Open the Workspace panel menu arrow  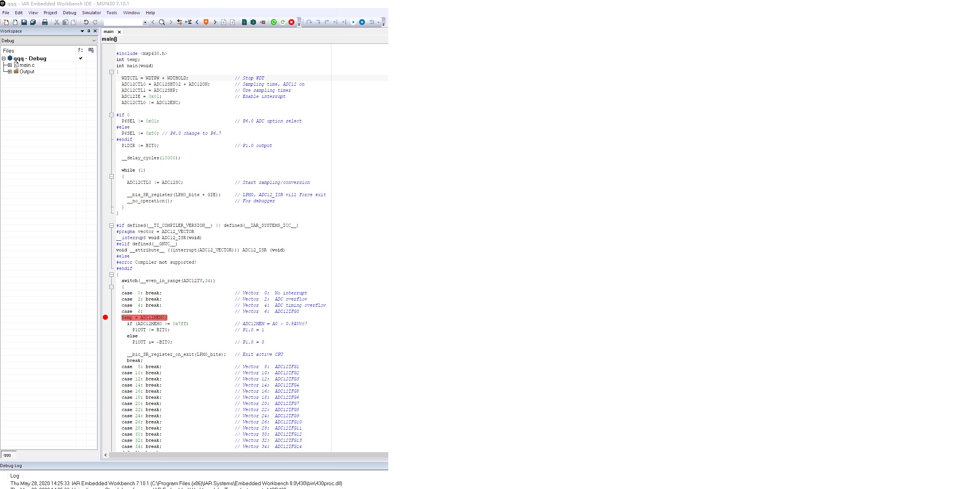(x=82, y=31)
